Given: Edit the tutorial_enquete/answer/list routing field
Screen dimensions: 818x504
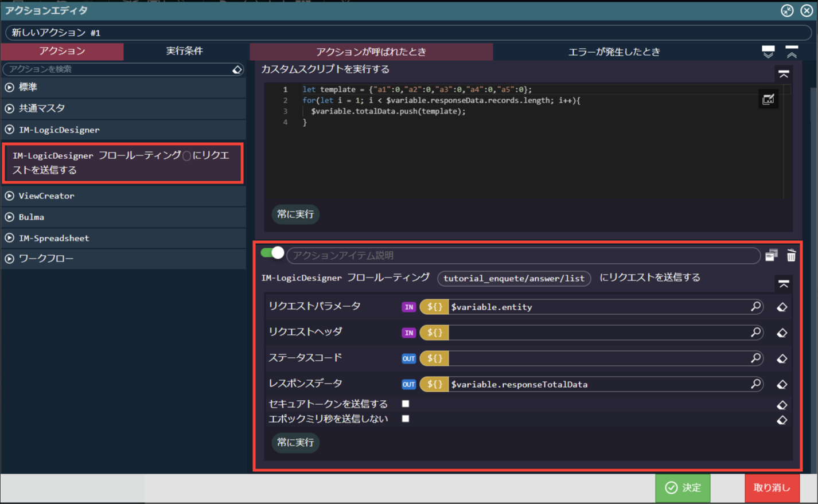Looking at the screenshot, I should pyautogui.click(x=514, y=278).
